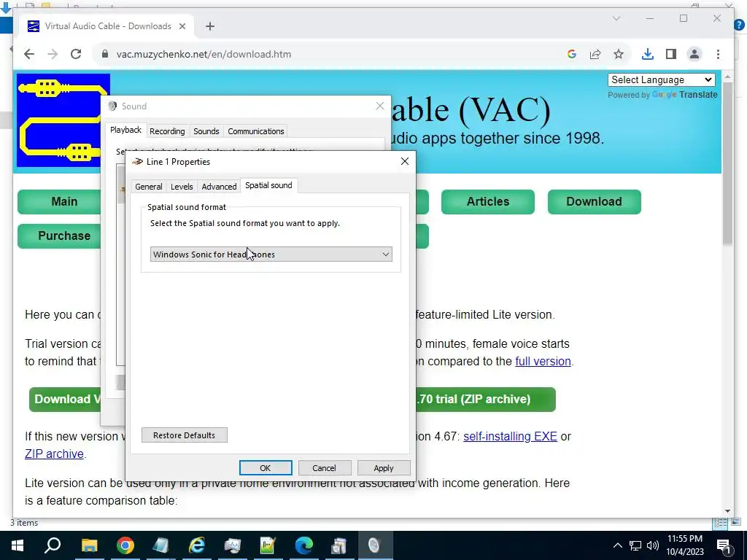
Task: Reload the Chrome page
Action: point(76,54)
